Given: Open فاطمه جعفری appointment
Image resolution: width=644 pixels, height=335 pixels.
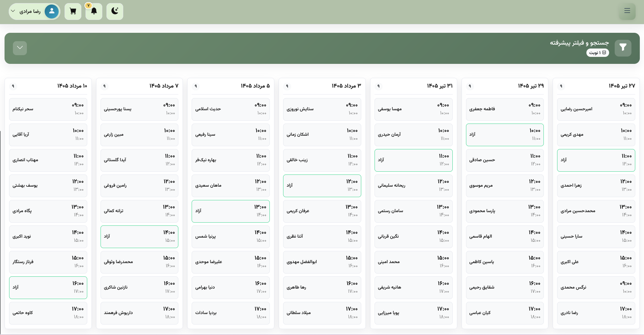Looking at the screenshot, I should (x=505, y=109).
